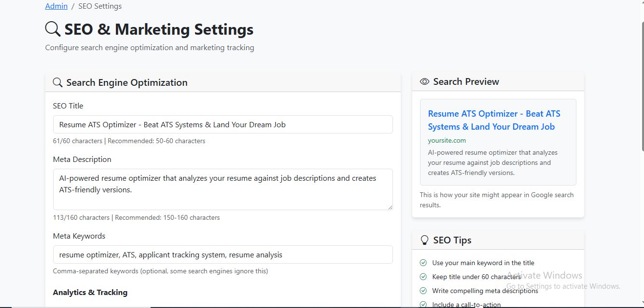Click check icon for 'Use your main keyword' tip

[x=423, y=263]
